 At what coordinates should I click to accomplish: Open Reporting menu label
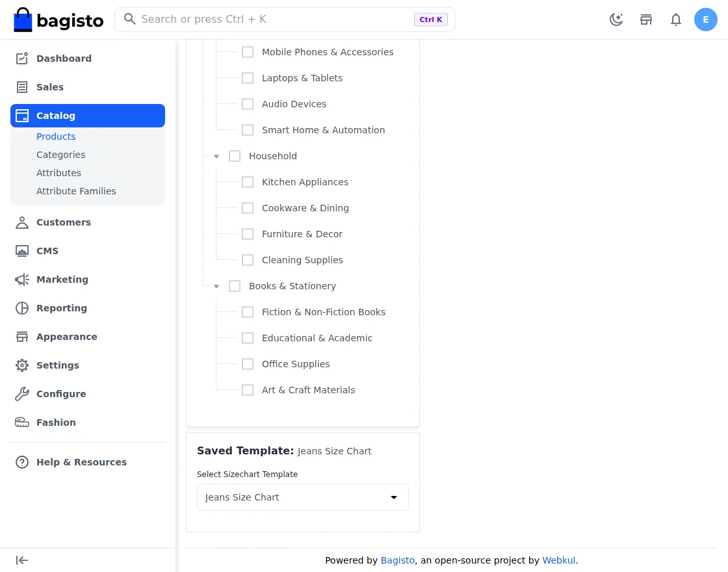pos(62,308)
